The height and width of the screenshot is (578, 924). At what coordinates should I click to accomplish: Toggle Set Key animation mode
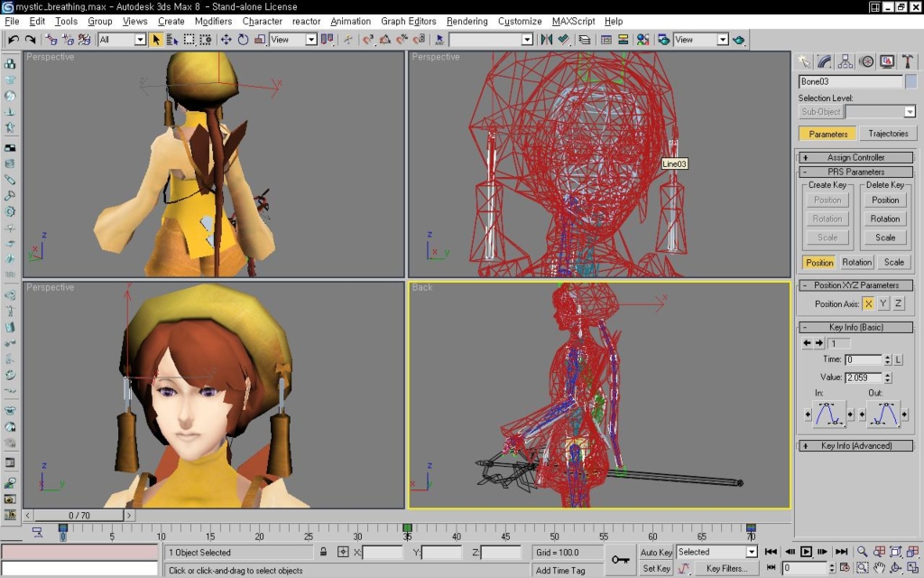coord(656,569)
